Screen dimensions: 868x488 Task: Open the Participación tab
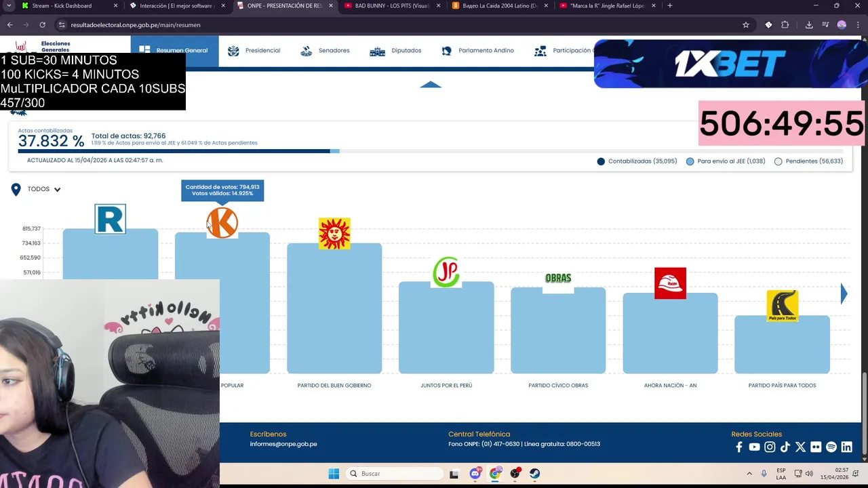tap(564, 51)
